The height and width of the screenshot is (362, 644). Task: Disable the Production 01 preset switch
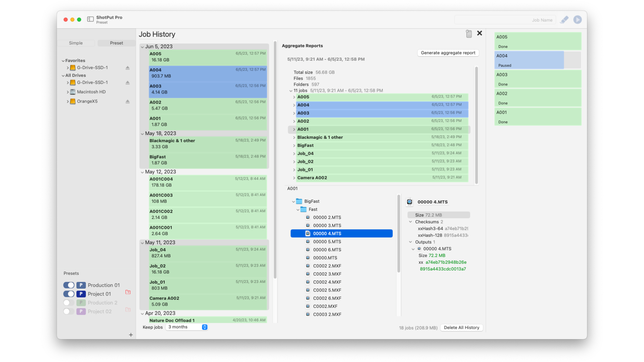pos(69,285)
